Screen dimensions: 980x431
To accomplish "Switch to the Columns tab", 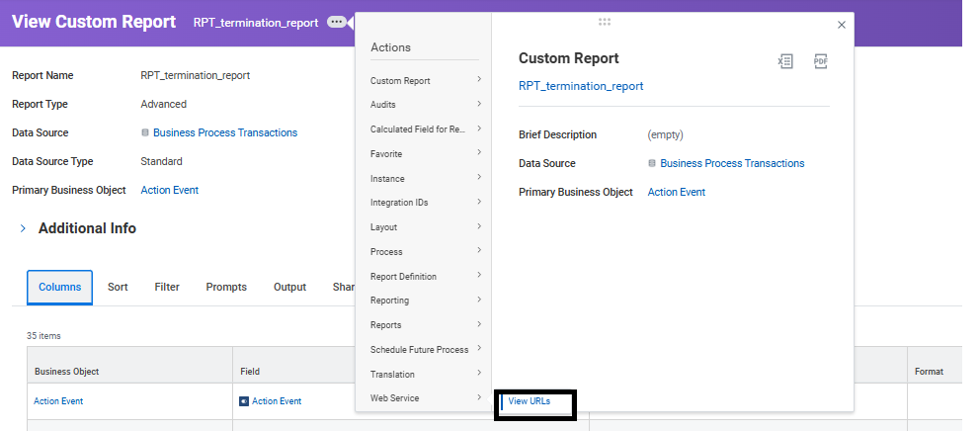I will 60,287.
